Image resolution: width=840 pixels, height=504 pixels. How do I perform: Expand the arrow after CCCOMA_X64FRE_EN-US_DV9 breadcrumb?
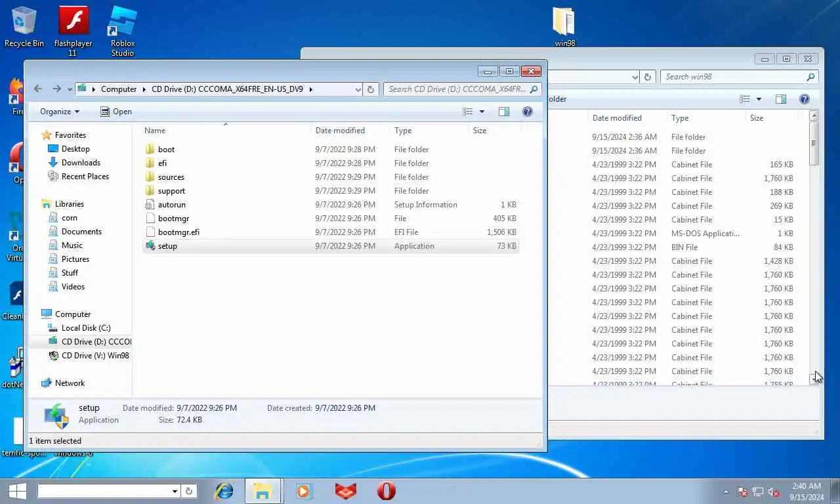pyautogui.click(x=310, y=89)
